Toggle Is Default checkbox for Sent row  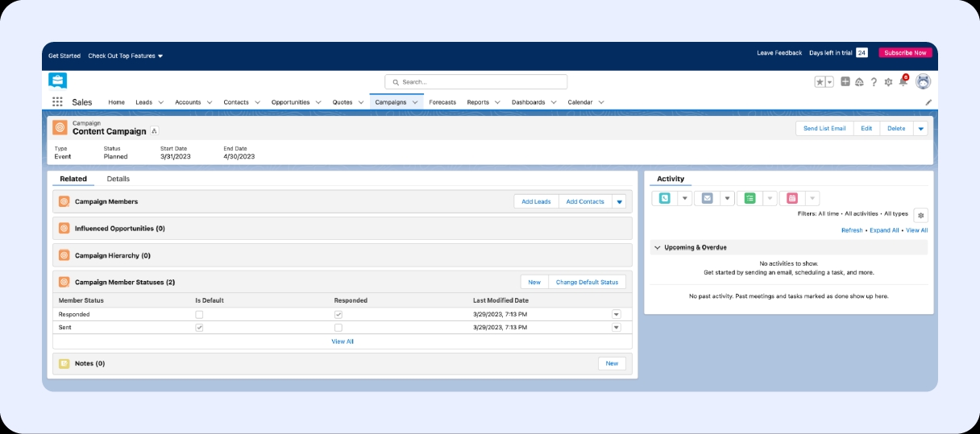point(199,328)
